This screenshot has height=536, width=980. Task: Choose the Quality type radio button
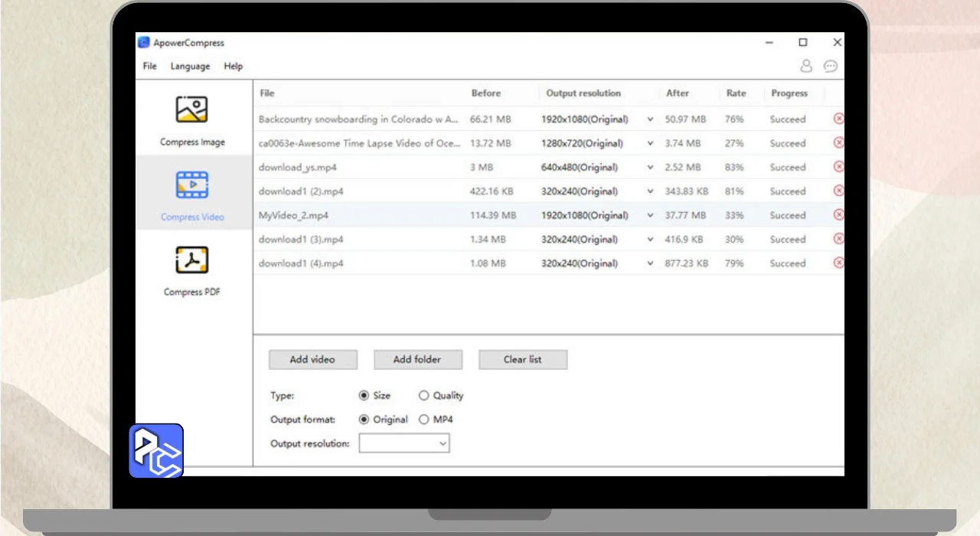coord(423,396)
